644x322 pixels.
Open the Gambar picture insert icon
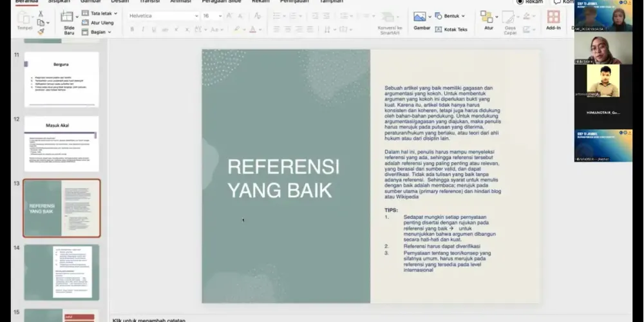pyautogui.click(x=419, y=17)
